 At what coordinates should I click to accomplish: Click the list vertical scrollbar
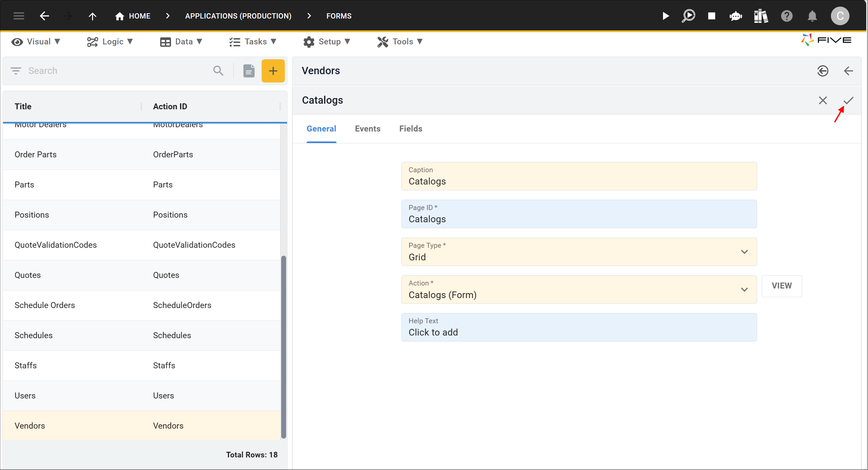[283, 347]
